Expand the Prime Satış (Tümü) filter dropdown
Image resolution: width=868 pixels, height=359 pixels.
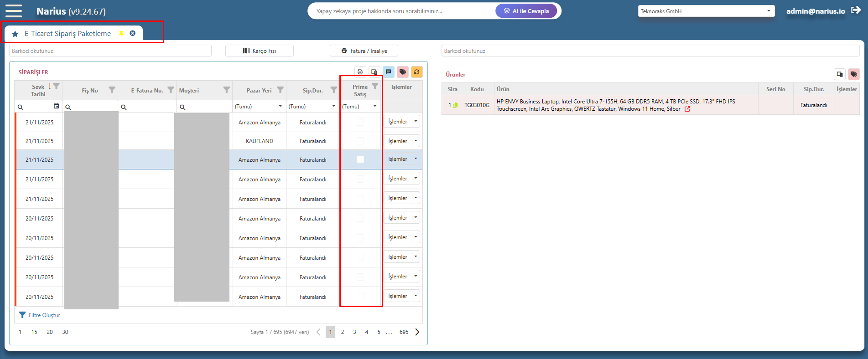(x=375, y=106)
